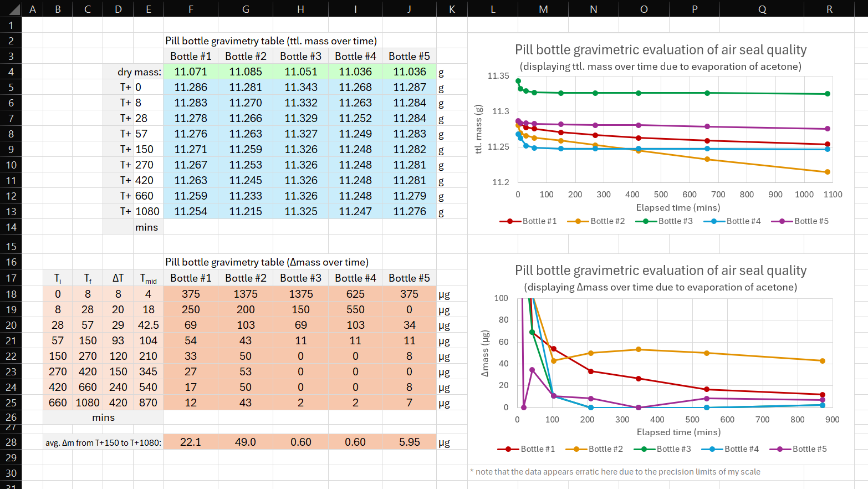
Task: Click 'Elapsed time (mins)' axis title in top chart
Action: pyautogui.click(x=678, y=208)
